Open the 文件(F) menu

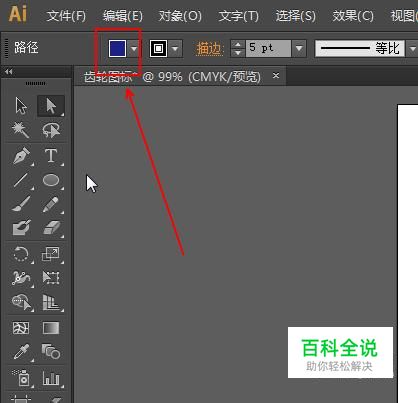click(66, 16)
